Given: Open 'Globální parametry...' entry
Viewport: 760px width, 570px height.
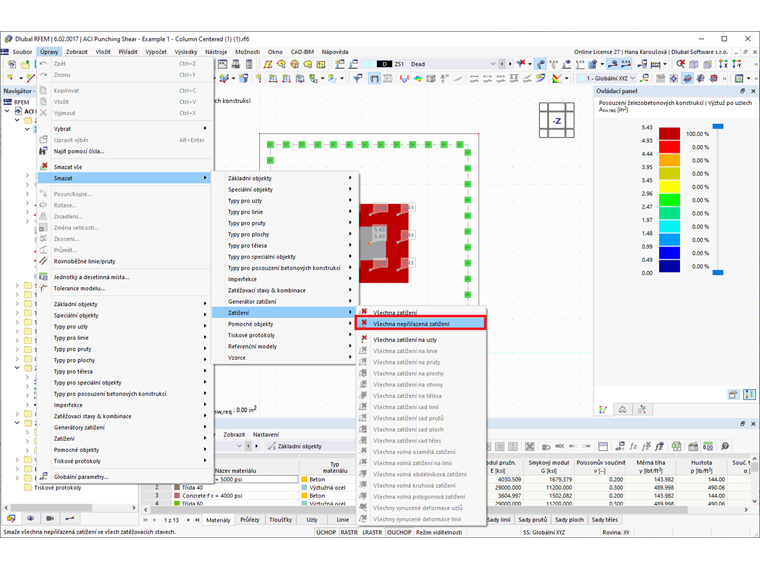Looking at the screenshot, I should coord(80,477).
